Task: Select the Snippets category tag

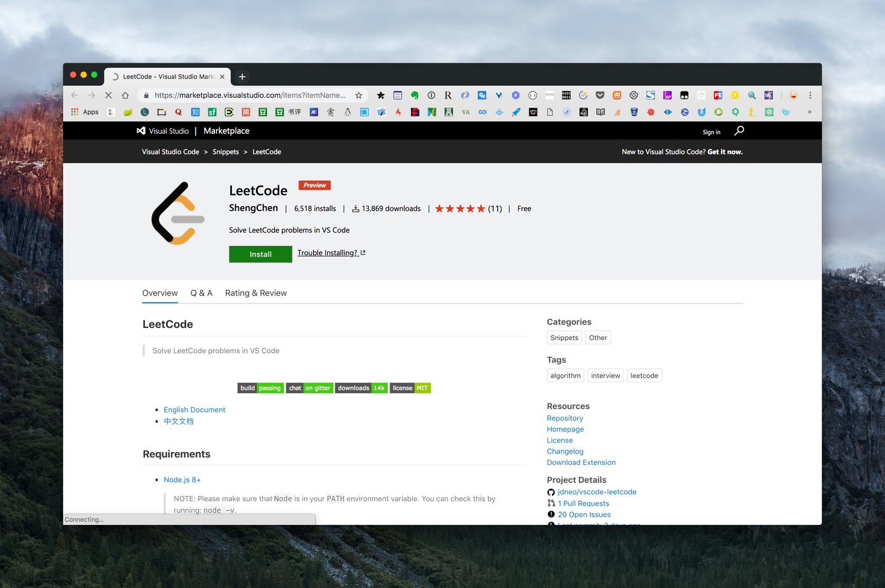Action: 564,338
